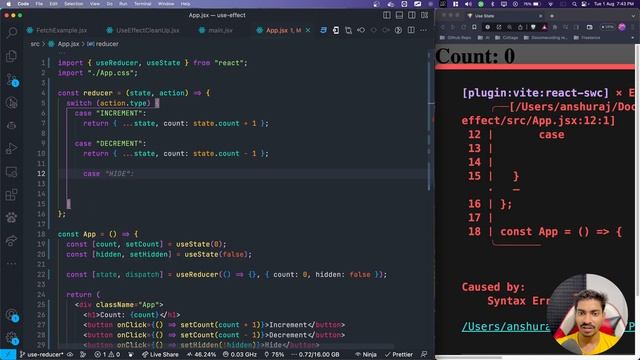Click reducer symbol in breadcrumb

[103, 44]
